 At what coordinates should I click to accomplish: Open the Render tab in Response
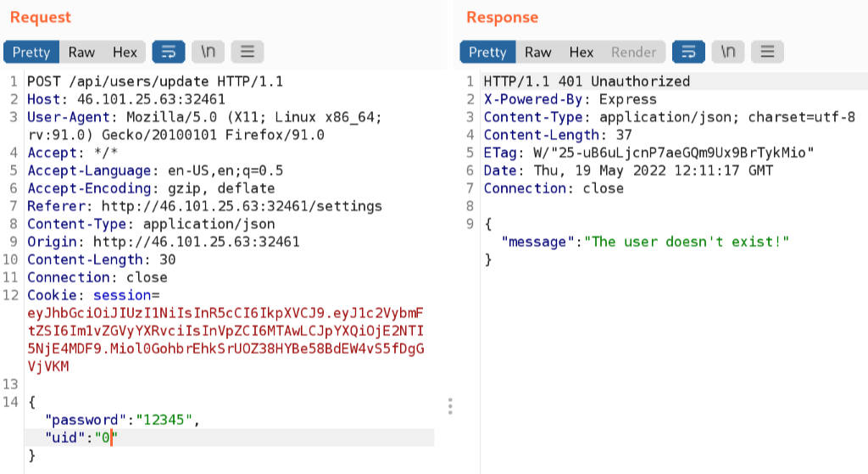633,52
